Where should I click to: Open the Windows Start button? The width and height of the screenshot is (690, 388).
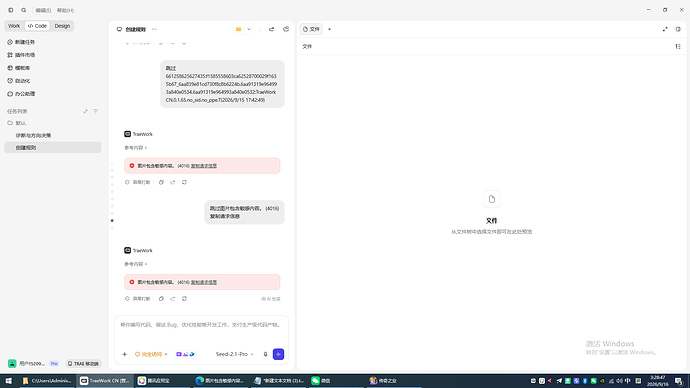click(x=8, y=381)
